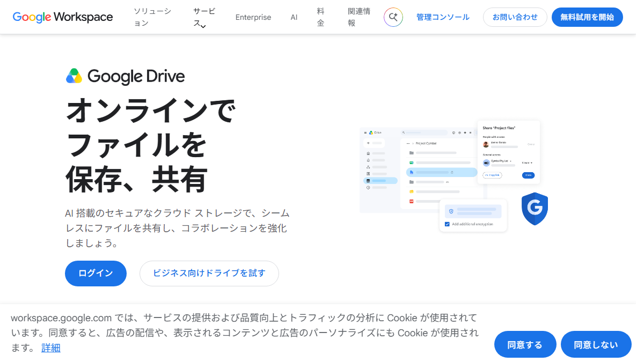Click the Google Workspace logo
This screenshot has width=644, height=362.
[63, 17]
